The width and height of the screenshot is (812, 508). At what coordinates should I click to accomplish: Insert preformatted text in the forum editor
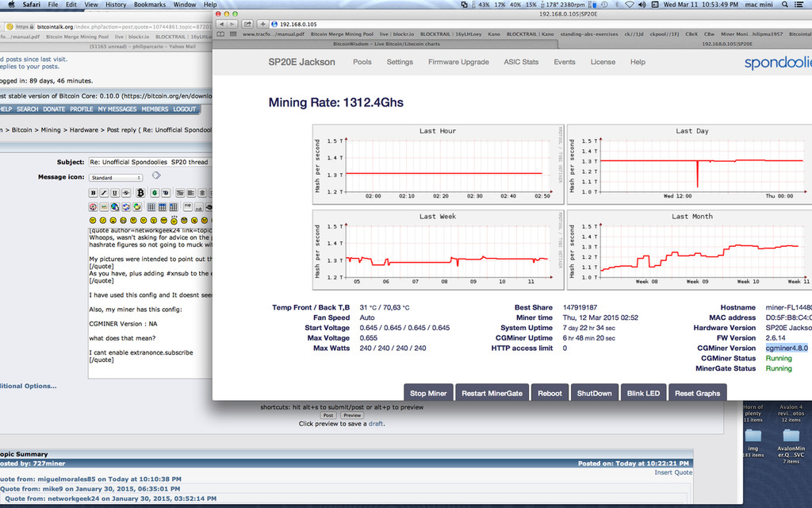click(180, 193)
